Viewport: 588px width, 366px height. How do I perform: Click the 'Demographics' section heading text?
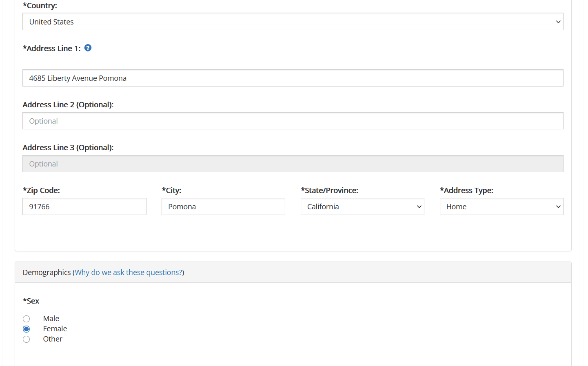[x=47, y=272]
